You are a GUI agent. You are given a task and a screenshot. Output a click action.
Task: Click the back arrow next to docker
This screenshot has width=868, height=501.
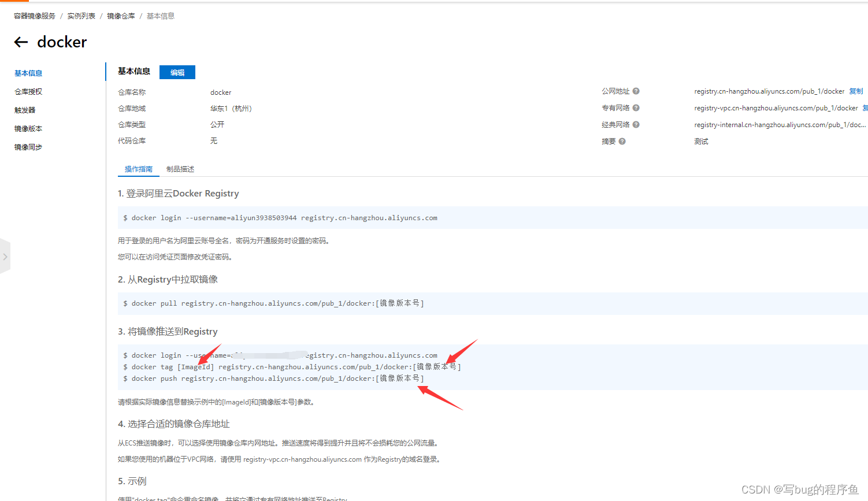pos(21,42)
